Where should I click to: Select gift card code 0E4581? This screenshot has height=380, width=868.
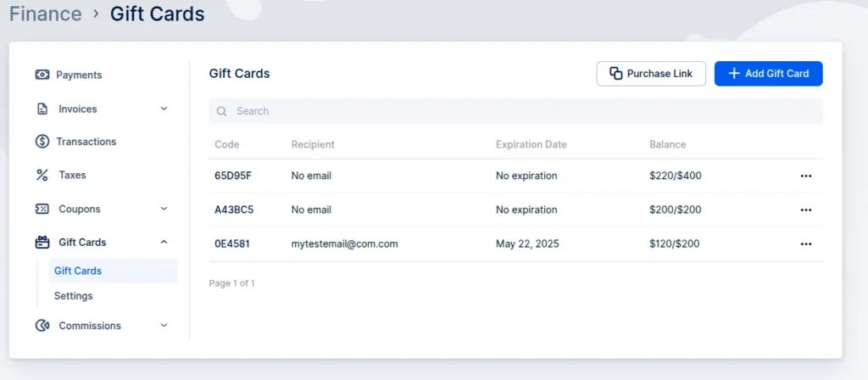coord(232,243)
